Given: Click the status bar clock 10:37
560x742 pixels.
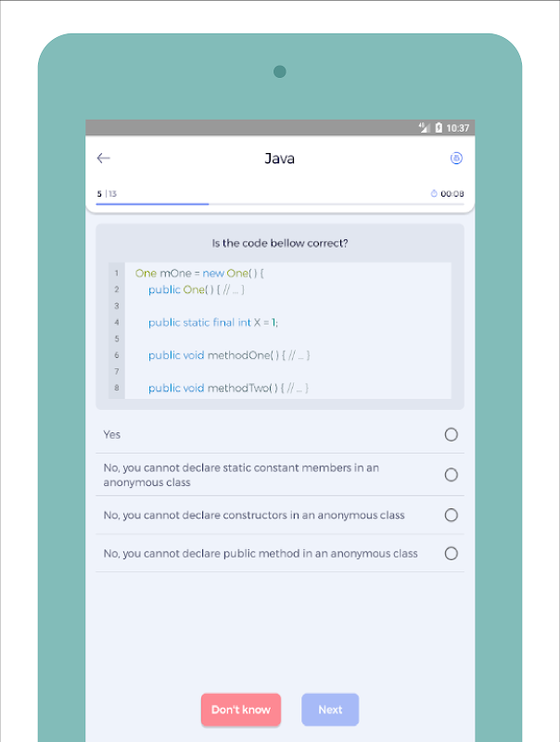Looking at the screenshot, I should pos(458,128).
